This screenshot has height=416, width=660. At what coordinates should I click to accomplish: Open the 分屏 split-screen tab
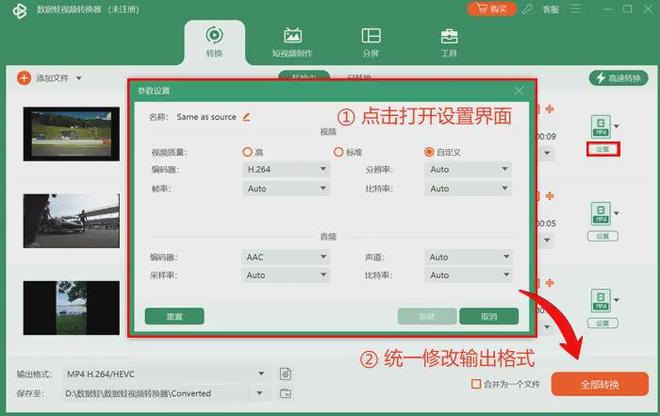(371, 42)
